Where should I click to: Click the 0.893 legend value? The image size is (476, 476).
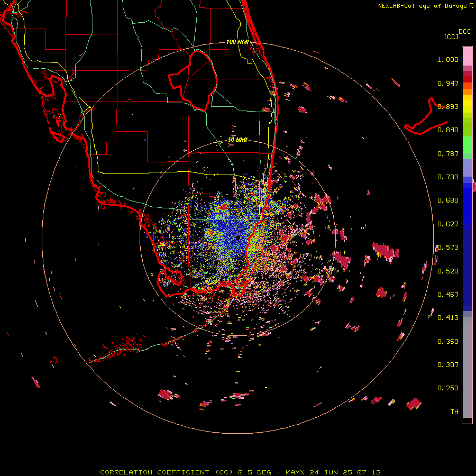coord(448,106)
